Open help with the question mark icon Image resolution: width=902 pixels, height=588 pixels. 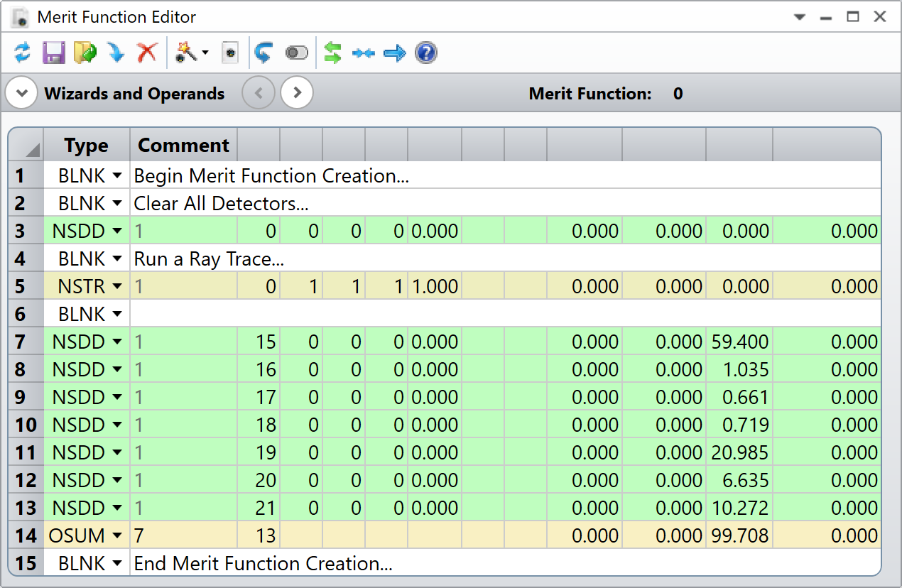pos(426,53)
